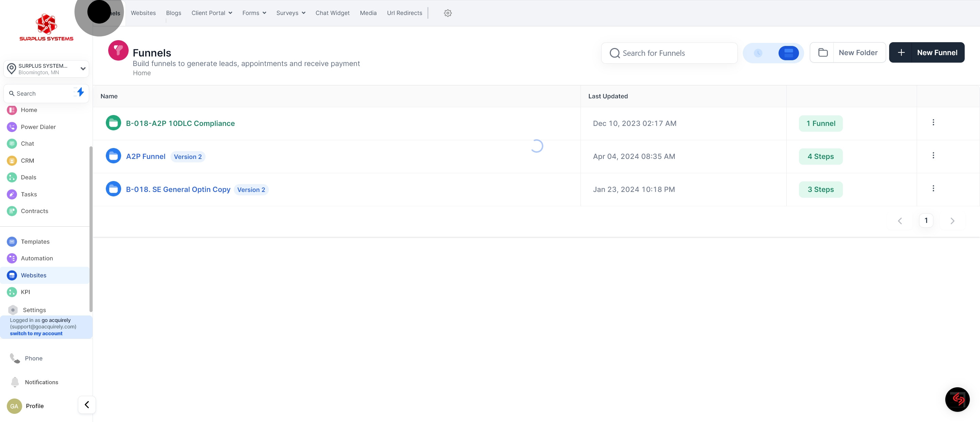Open the settings gear in top navigation
Viewport: 980px width, 422px height.
[x=447, y=13]
